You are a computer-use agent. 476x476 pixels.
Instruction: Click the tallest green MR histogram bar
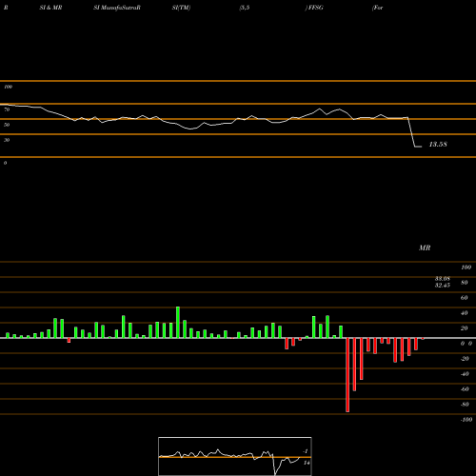click(x=178, y=323)
